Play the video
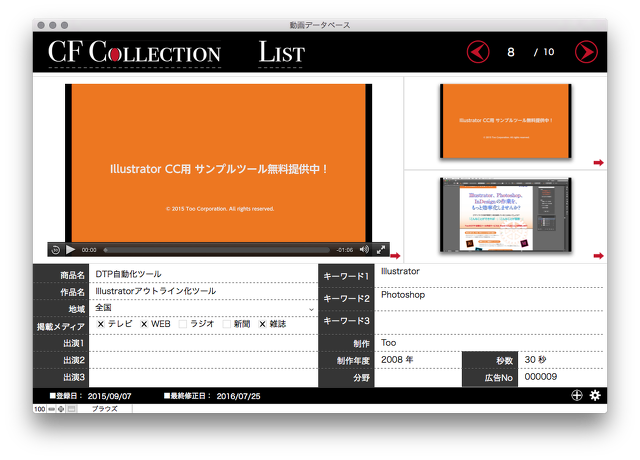640x460 pixels. (x=71, y=249)
